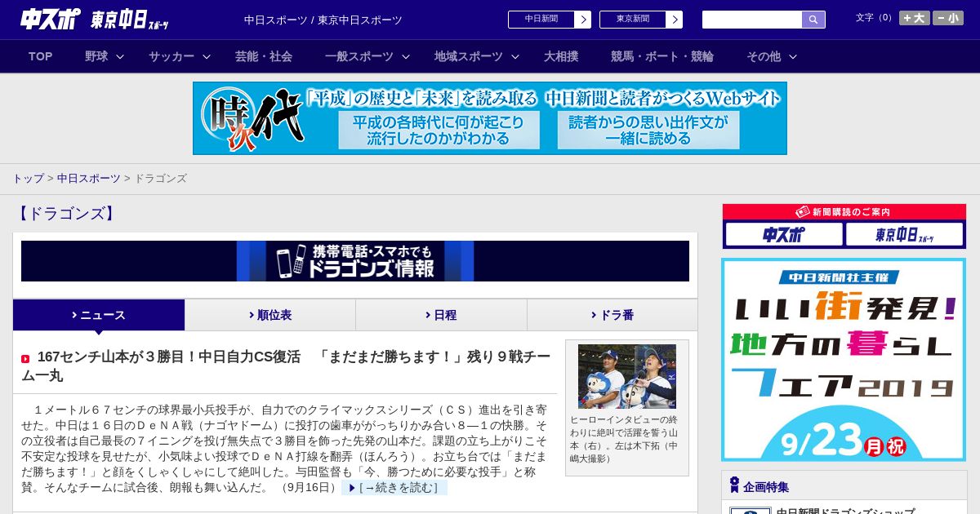Screen dimensions: 980x514
Task: Go to TOP in navigation bar
Action: point(40,56)
